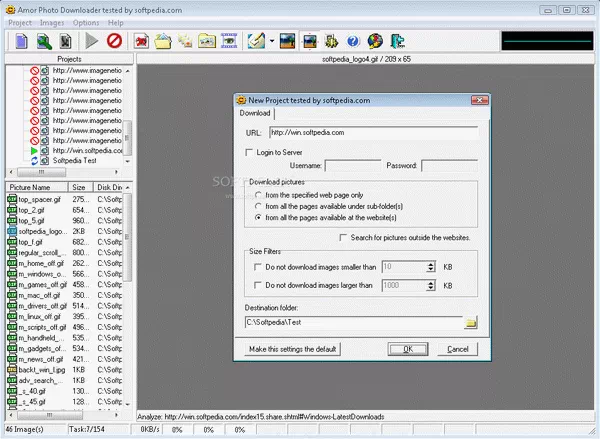Select the Softpedia Test project
Image resolution: width=600 pixels, height=439 pixels.
pos(75,160)
